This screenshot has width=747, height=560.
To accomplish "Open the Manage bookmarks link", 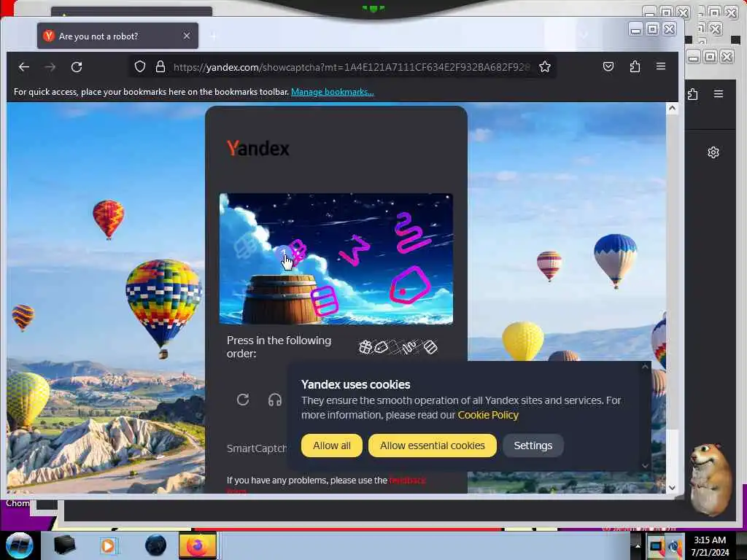I will click(x=332, y=92).
